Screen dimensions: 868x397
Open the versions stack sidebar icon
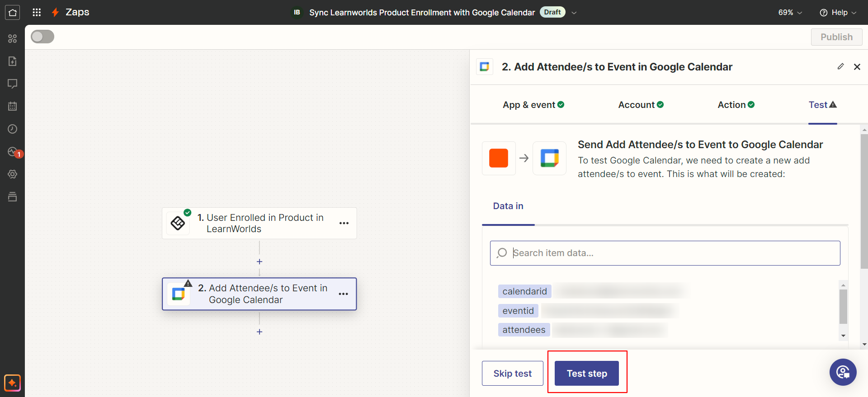pyautogui.click(x=12, y=196)
